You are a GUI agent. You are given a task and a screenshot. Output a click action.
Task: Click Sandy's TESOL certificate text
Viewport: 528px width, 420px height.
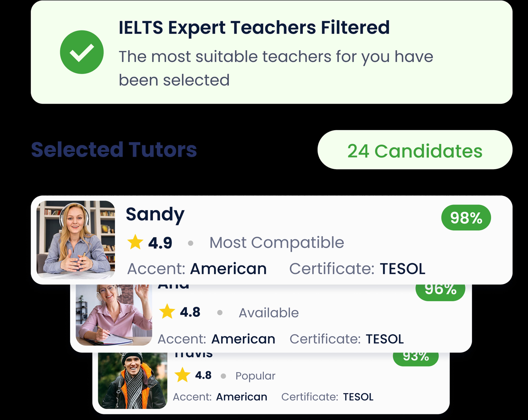coord(402,269)
